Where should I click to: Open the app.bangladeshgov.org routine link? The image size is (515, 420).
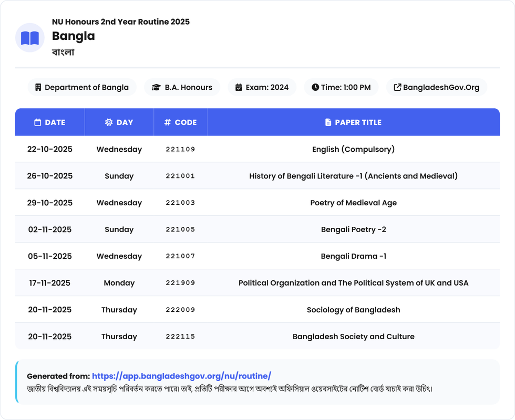click(x=181, y=376)
